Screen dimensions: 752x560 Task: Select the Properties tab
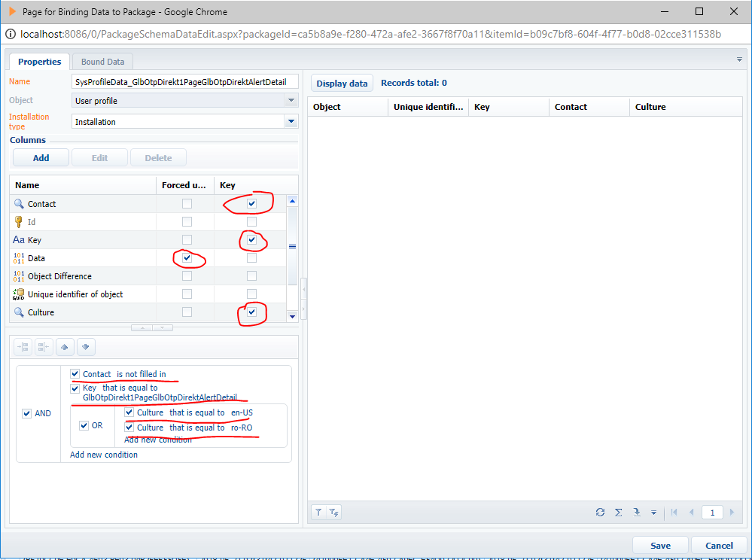39,62
